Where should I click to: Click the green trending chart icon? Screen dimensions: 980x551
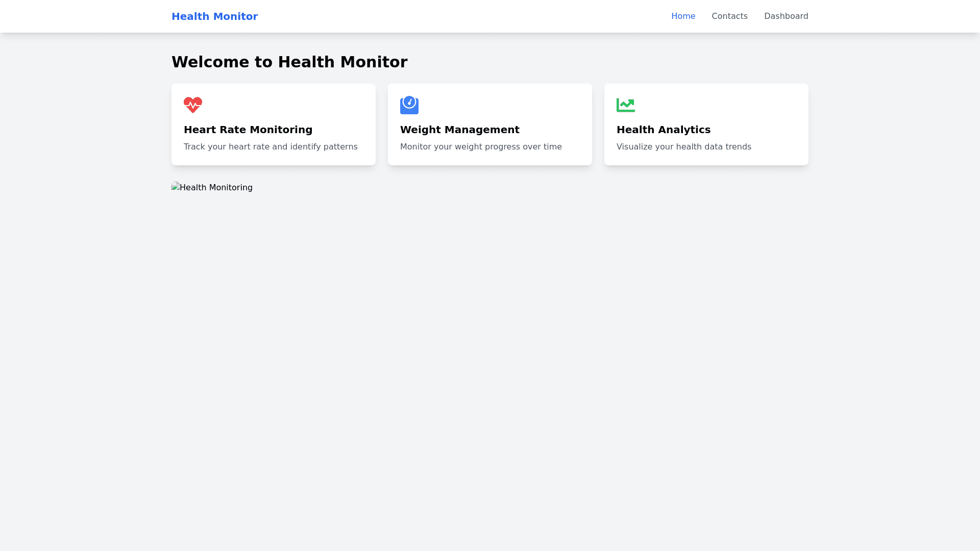(x=626, y=105)
